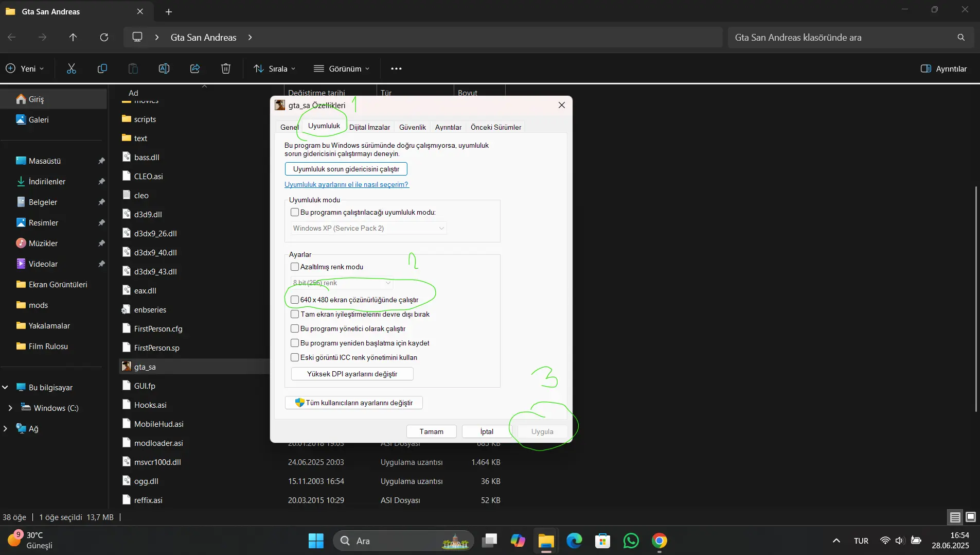Click the Cut (scissors) toolbar icon
Screen dimensions: 980x555
pyautogui.click(x=72, y=68)
